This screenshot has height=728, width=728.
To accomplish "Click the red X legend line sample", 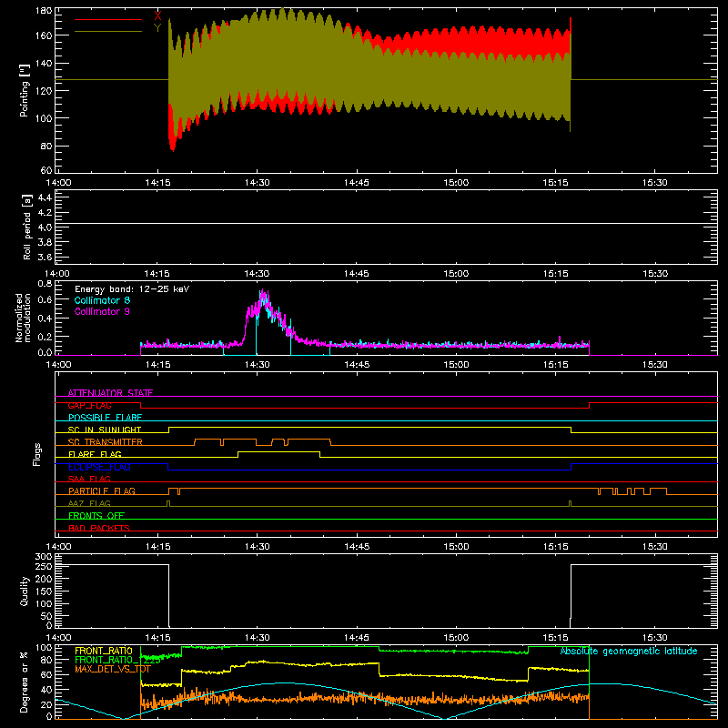I will coord(107,19).
